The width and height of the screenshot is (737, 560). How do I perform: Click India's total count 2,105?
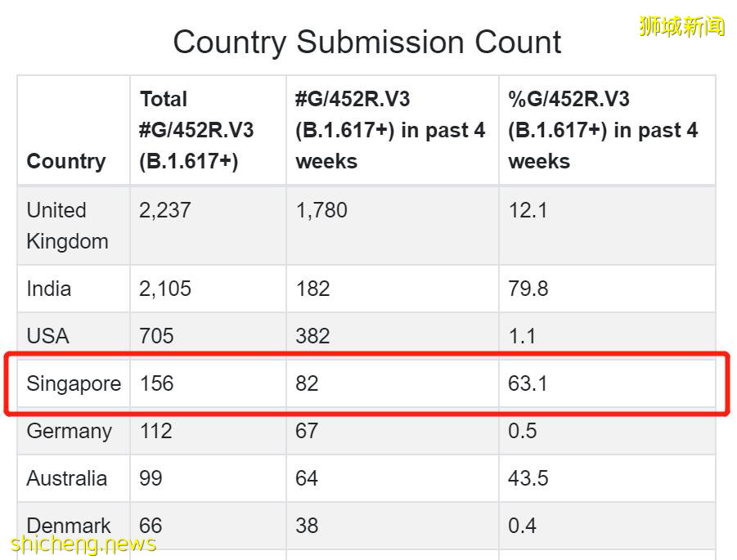tap(165, 289)
